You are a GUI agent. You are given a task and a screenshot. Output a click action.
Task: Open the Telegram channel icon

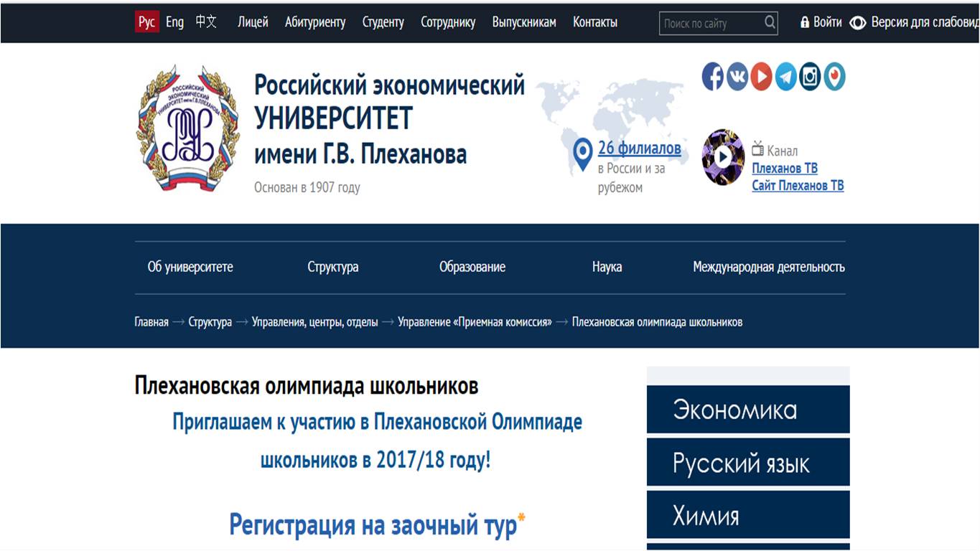[x=785, y=76]
